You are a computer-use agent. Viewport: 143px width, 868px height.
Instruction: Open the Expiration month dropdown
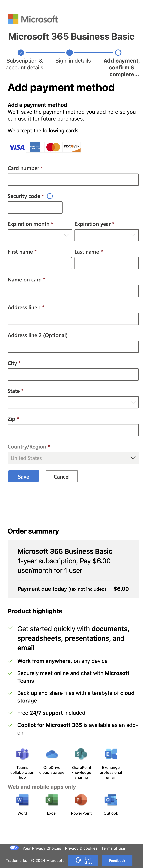(39, 235)
